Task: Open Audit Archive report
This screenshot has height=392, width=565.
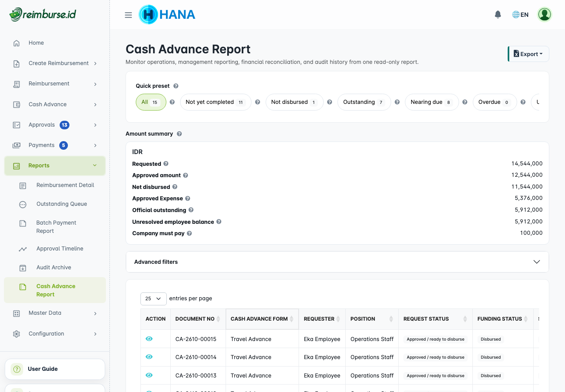Action: (x=55, y=268)
